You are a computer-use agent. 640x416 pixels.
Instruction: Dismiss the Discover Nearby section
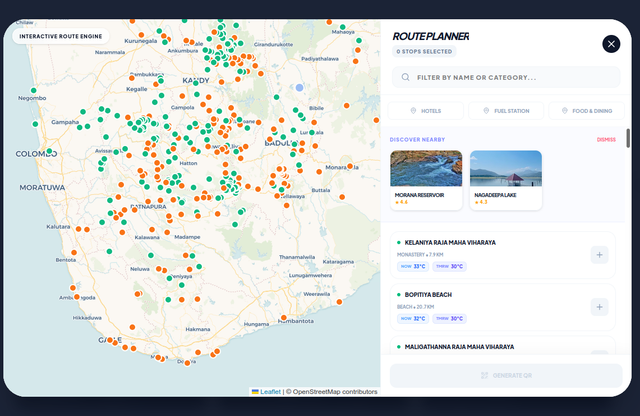(x=606, y=140)
